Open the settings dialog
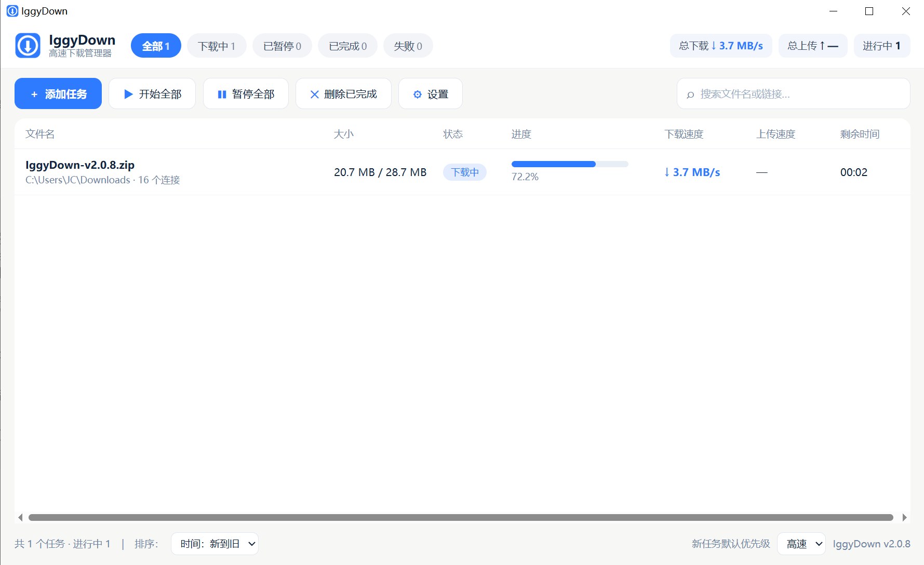 (x=431, y=93)
